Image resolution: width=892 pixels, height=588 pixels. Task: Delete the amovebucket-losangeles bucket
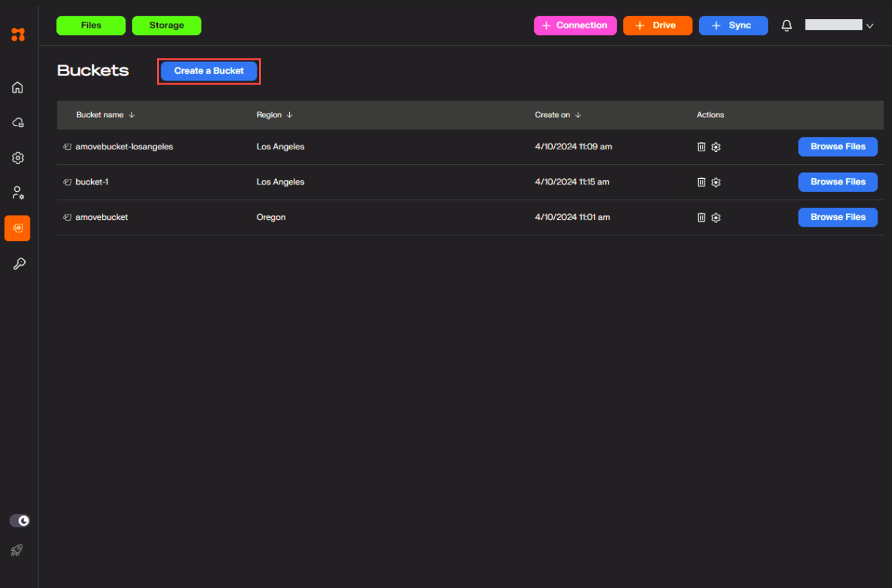point(701,147)
